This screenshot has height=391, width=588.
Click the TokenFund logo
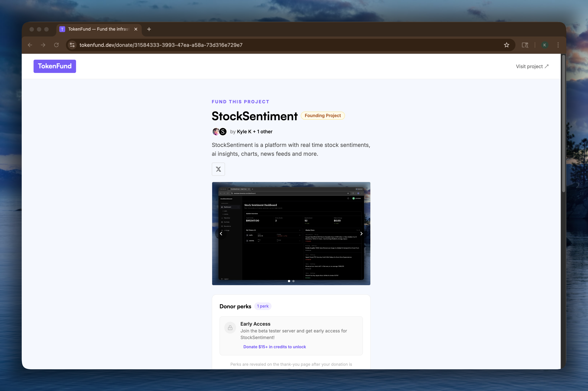click(x=55, y=66)
